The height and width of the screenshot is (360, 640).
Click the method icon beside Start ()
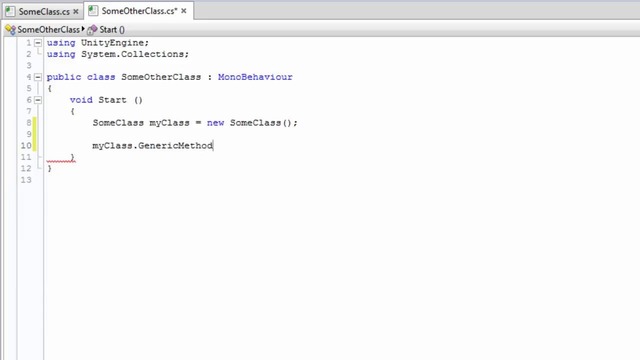tap(92, 29)
